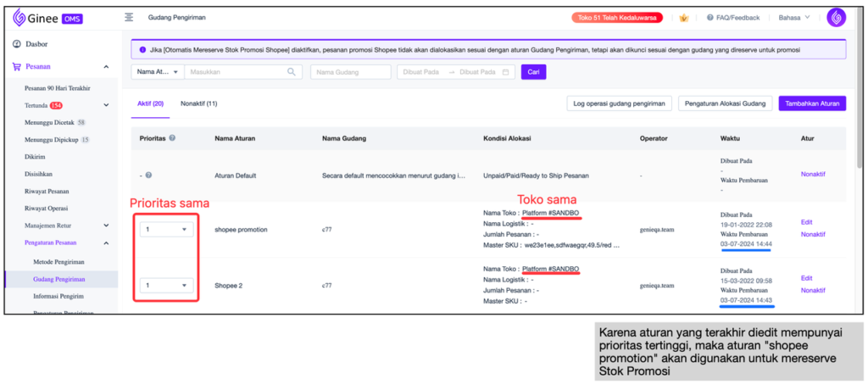Viewport: 868px width, 385px height.
Task: Click the 'Shopee 2' rule name
Action: pyautogui.click(x=229, y=286)
